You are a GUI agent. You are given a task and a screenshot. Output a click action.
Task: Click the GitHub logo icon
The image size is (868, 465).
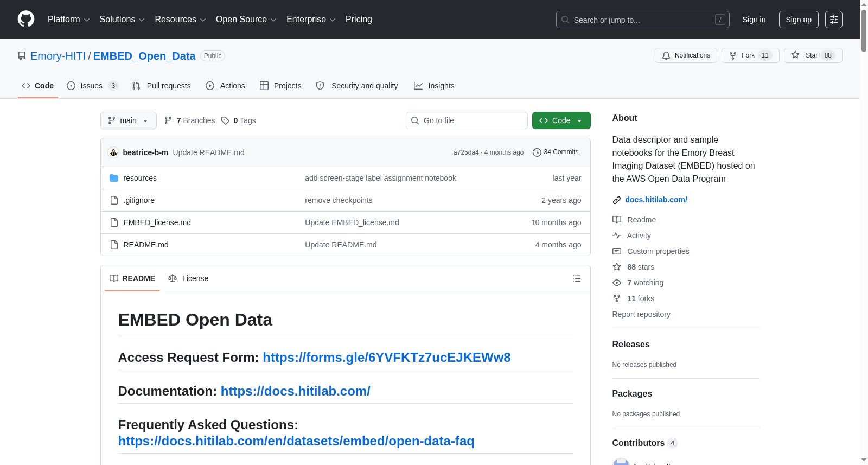[x=26, y=19]
